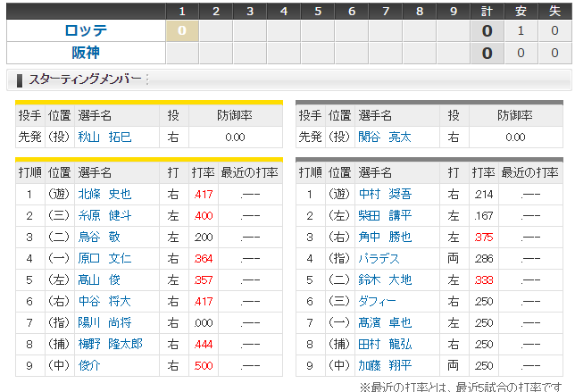Click 梅野 隆太郎 batting average .444
This screenshot has height=392, width=575.
pyautogui.click(x=204, y=344)
